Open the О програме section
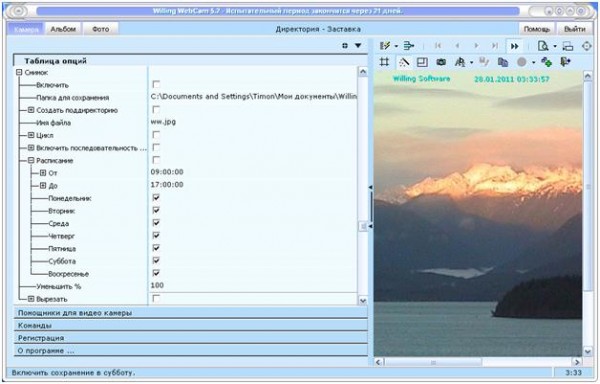This screenshot has width=600, height=384. 191,351
